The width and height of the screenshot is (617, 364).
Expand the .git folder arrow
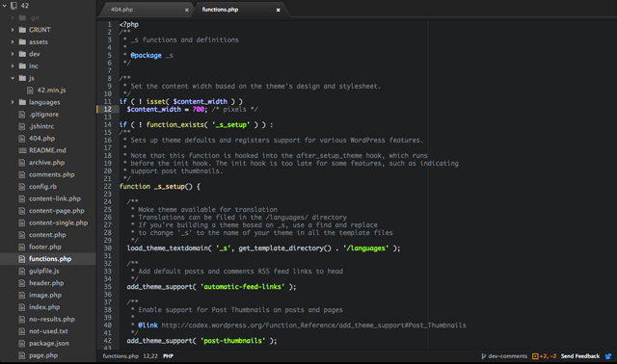pyautogui.click(x=13, y=17)
